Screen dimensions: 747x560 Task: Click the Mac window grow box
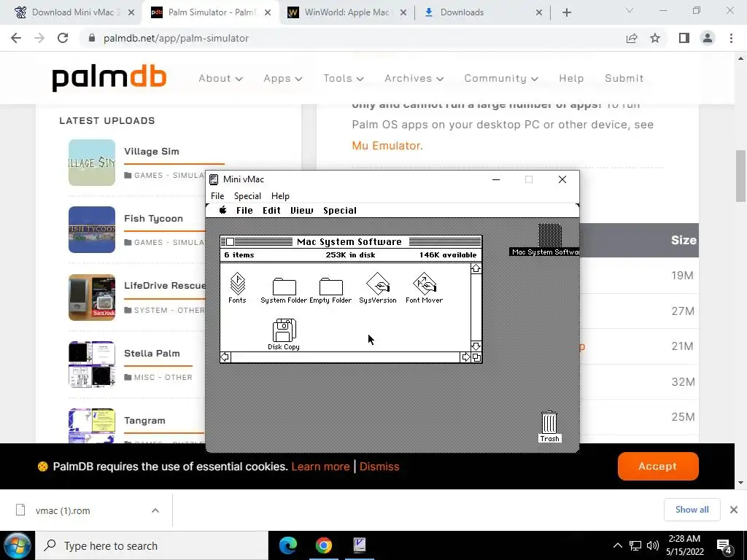(x=476, y=357)
